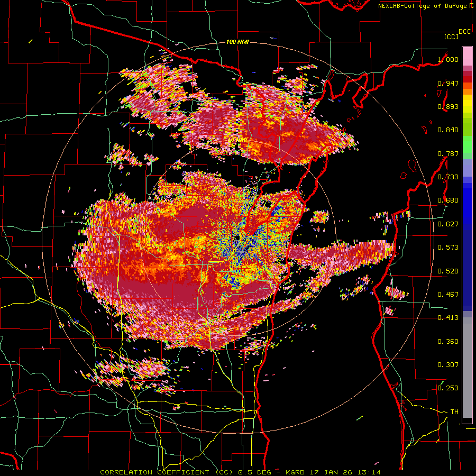Click the 0.947 scale value

448,83
